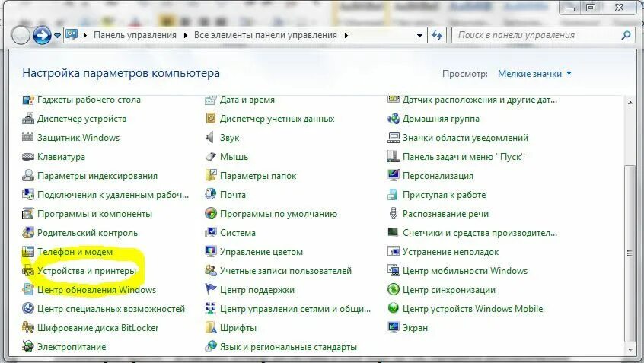This screenshot has height=363, width=644.
Task: Click the Электропитание icon
Action: [x=28, y=346]
